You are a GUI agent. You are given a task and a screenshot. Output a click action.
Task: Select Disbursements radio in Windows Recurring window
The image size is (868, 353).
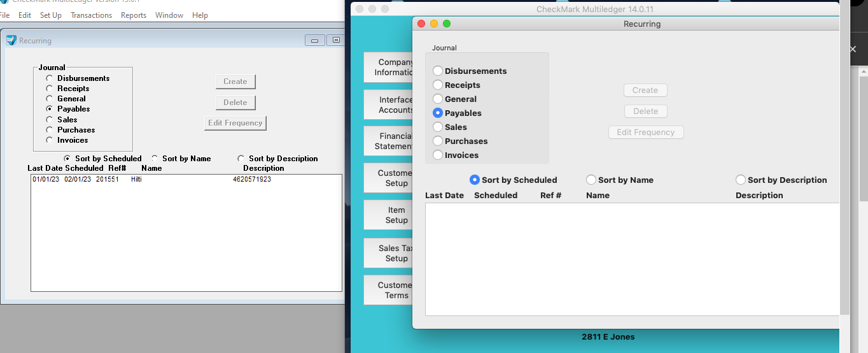[x=50, y=78]
